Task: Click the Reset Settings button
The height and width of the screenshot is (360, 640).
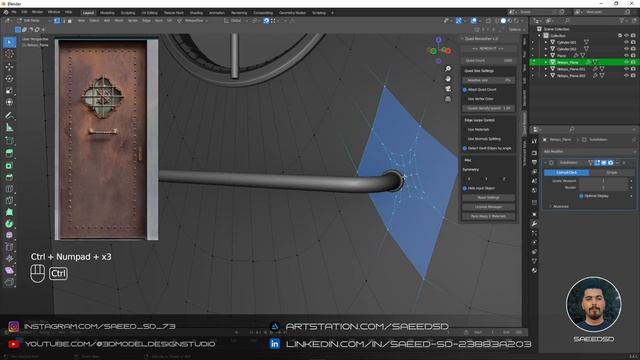Action: tap(488, 198)
